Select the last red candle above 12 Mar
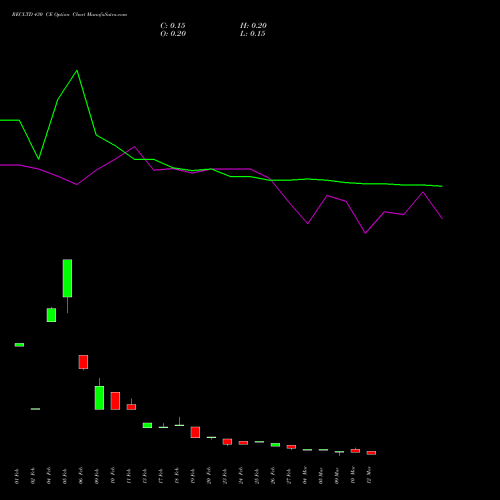The width and height of the screenshot is (500, 500). point(371,453)
